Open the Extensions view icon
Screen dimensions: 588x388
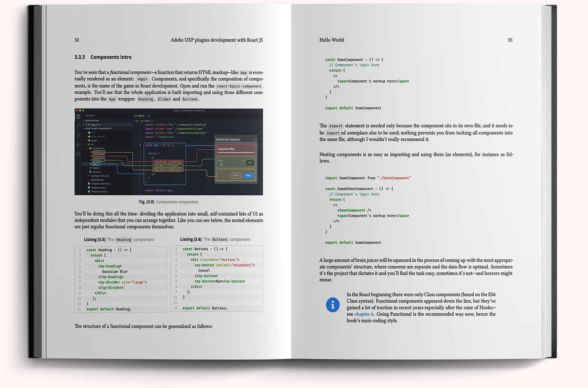[x=78, y=154]
